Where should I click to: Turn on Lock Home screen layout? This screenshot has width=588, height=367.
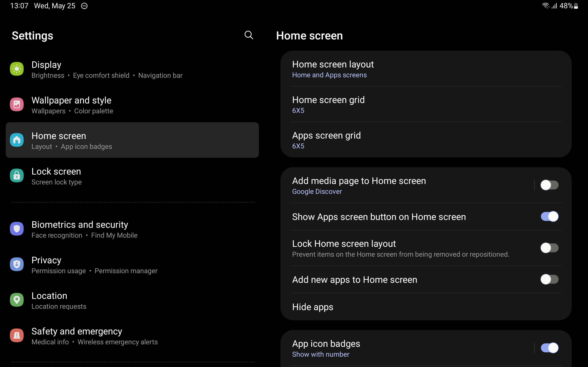click(x=549, y=248)
